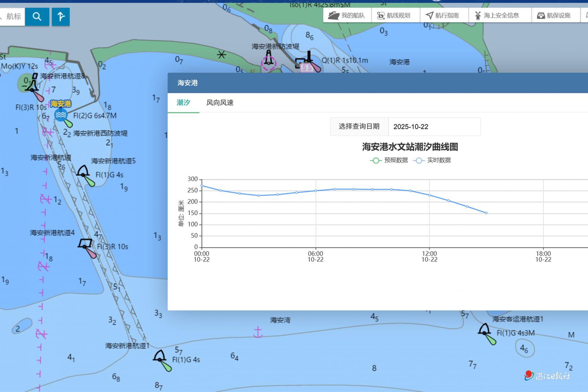Switch to the 风向风速 tab

pyautogui.click(x=220, y=103)
